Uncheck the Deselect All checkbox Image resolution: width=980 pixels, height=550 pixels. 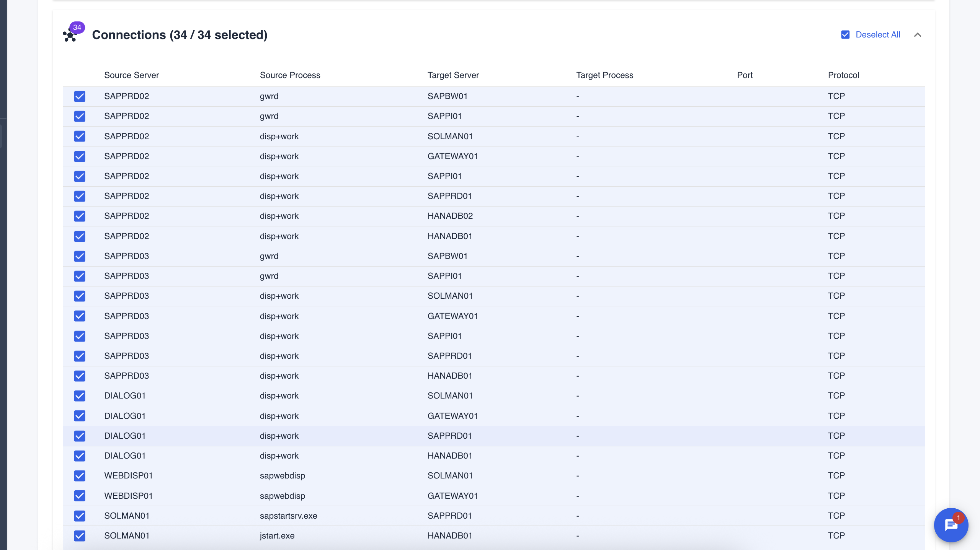(845, 35)
